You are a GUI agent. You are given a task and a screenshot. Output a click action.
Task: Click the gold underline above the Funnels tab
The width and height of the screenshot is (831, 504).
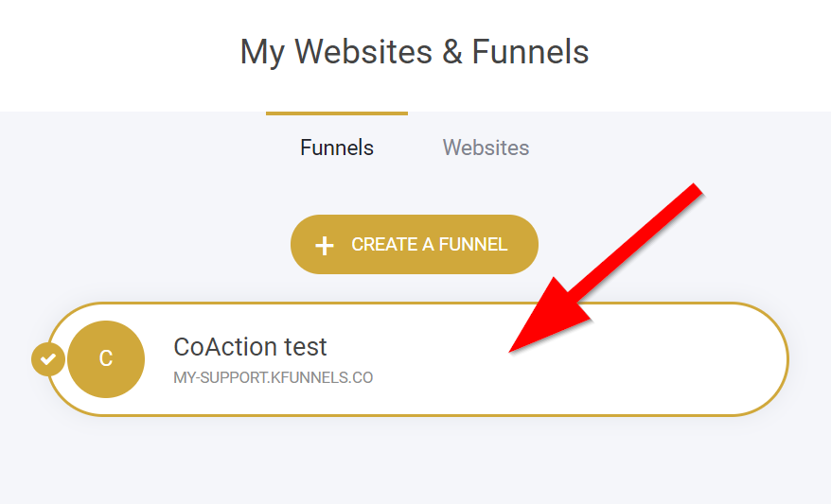(x=337, y=113)
